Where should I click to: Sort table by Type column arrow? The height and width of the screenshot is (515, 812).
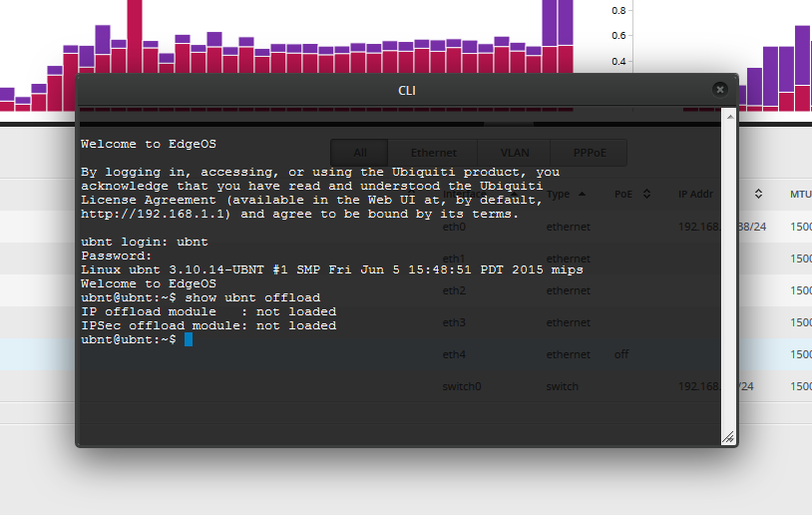point(582,194)
